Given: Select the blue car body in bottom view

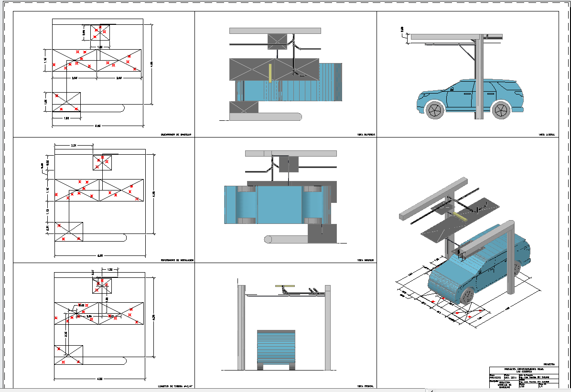Looking at the screenshot, I should point(280,204).
